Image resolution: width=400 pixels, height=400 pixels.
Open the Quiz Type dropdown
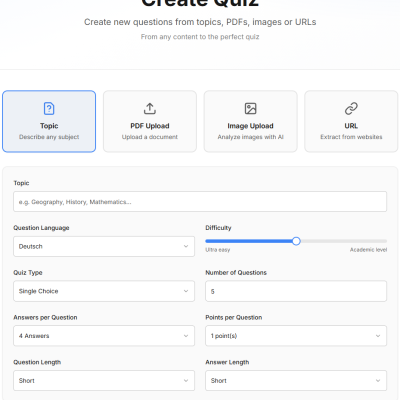(104, 291)
